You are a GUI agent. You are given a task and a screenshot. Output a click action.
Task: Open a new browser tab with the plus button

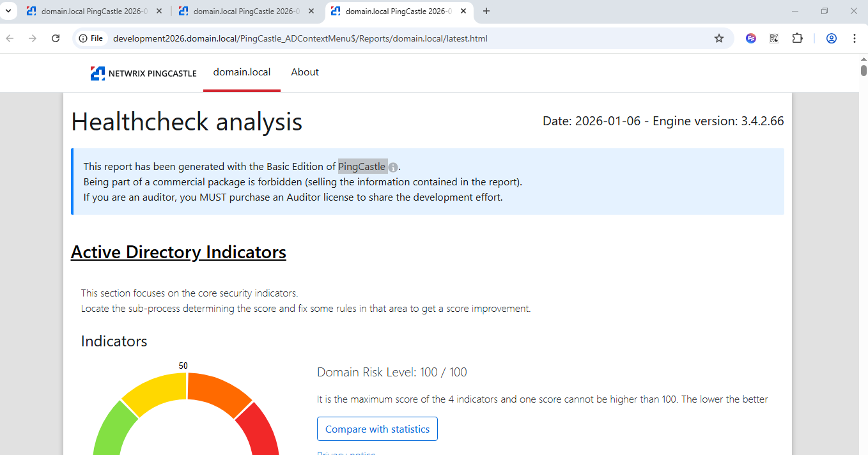click(486, 11)
